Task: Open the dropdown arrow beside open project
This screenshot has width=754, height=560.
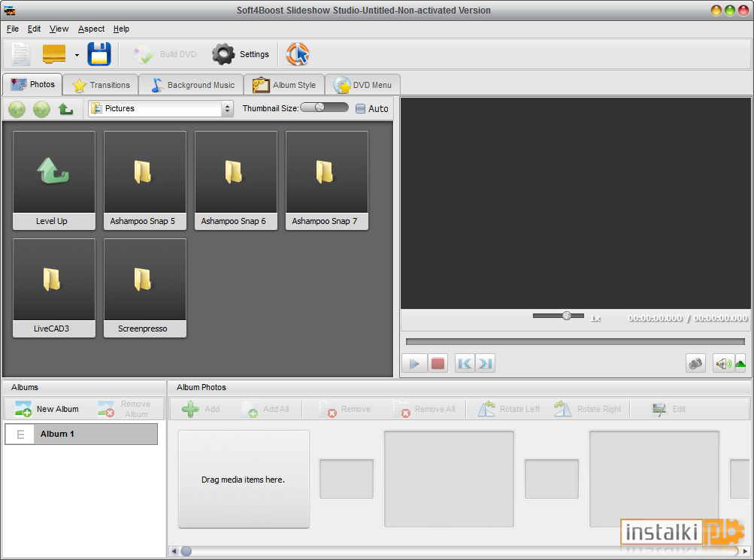Action: (x=77, y=55)
